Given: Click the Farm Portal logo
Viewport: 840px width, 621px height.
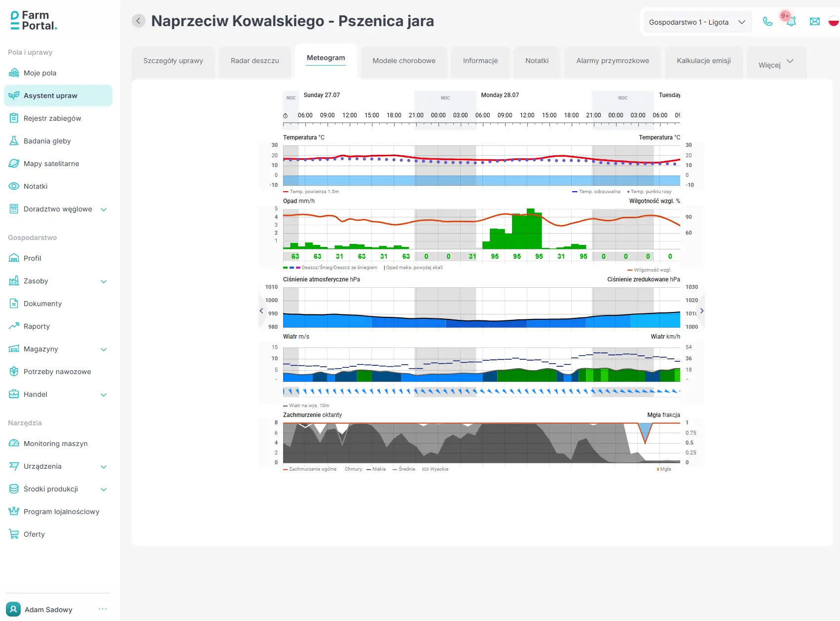Looking at the screenshot, I should click(x=34, y=21).
